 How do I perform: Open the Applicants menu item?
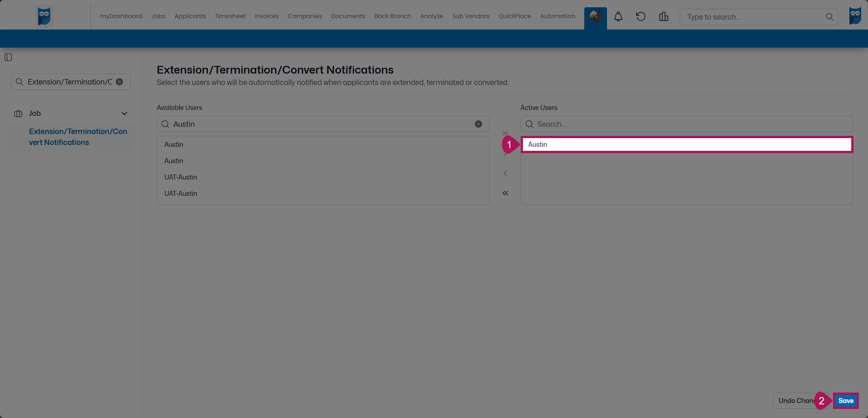pos(190,16)
